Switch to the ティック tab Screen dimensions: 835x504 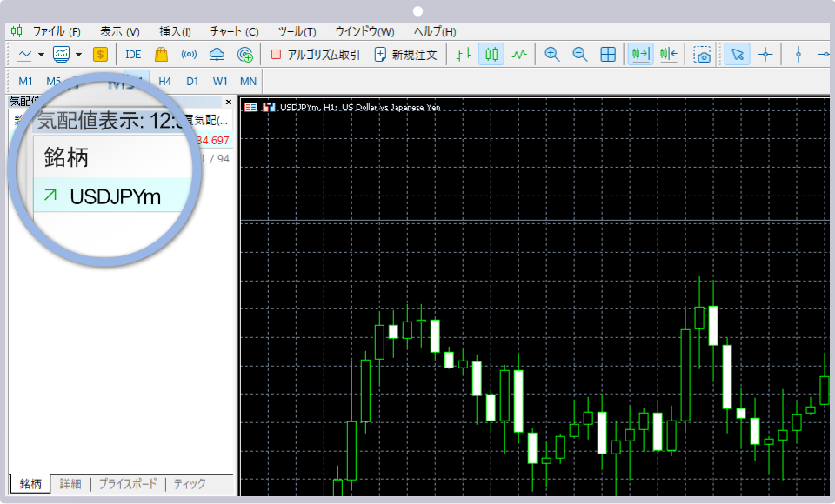190,484
